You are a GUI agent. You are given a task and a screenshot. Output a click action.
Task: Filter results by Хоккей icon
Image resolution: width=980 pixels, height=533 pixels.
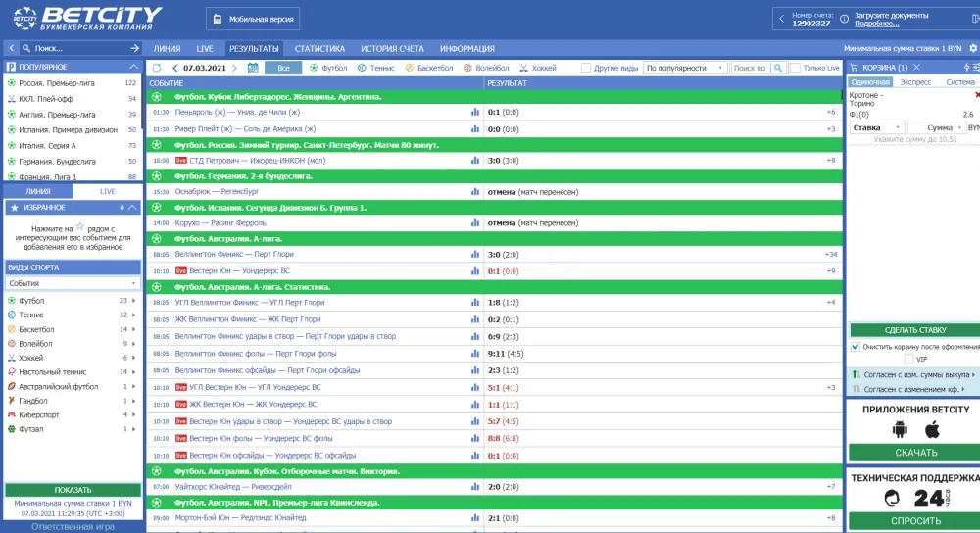click(524, 68)
